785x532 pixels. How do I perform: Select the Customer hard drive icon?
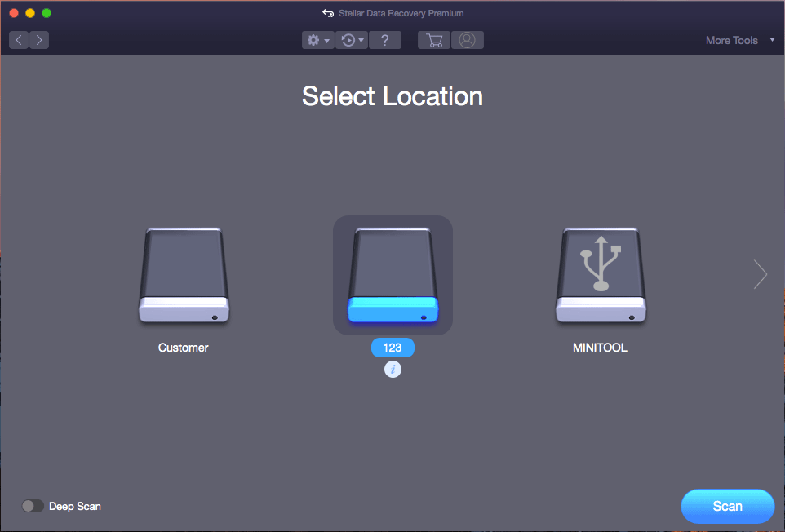point(184,275)
